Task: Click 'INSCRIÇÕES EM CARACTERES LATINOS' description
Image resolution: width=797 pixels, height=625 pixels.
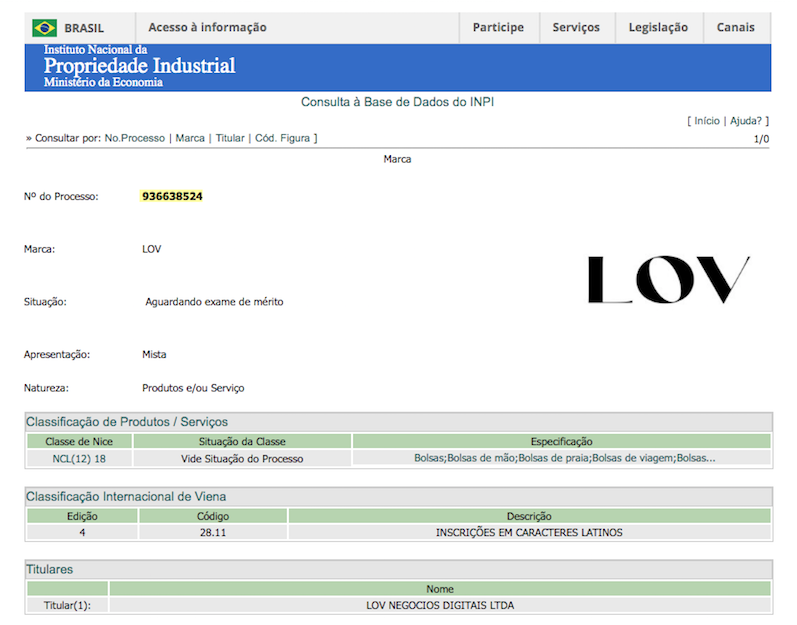Action: click(529, 533)
